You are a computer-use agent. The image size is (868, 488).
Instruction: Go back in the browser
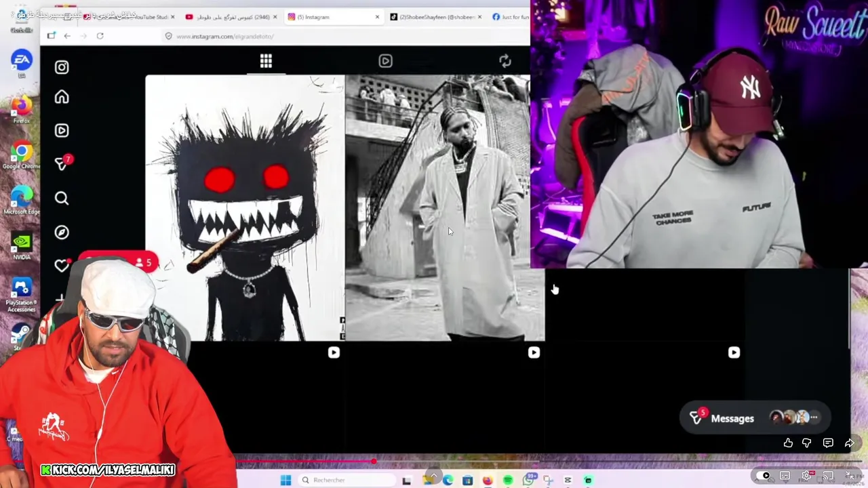pos(67,36)
